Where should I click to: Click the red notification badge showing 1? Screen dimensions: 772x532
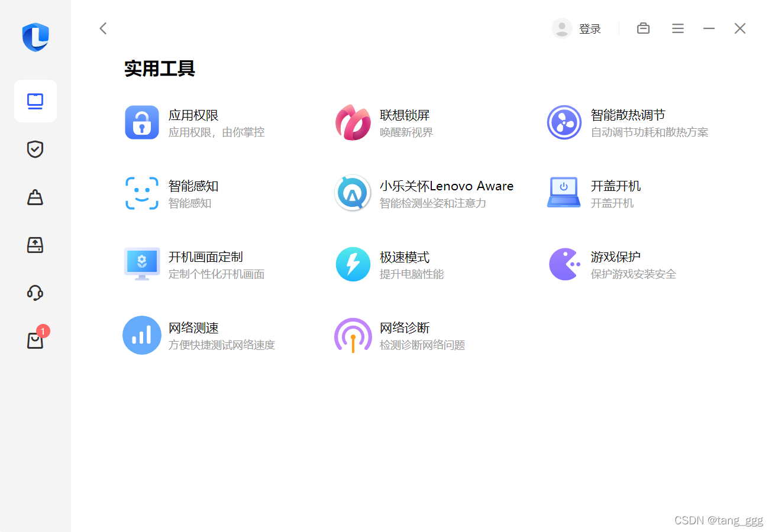click(43, 331)
